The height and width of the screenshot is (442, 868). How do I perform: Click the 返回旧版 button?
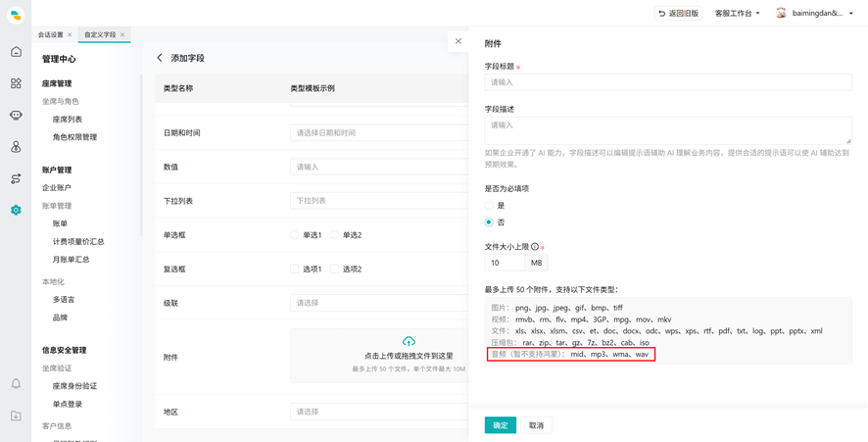679,14
